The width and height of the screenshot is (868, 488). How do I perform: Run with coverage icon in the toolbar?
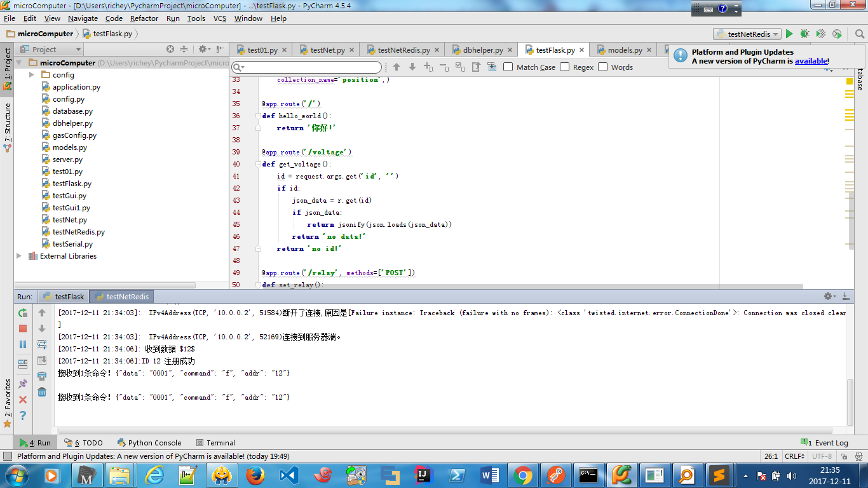821,34
